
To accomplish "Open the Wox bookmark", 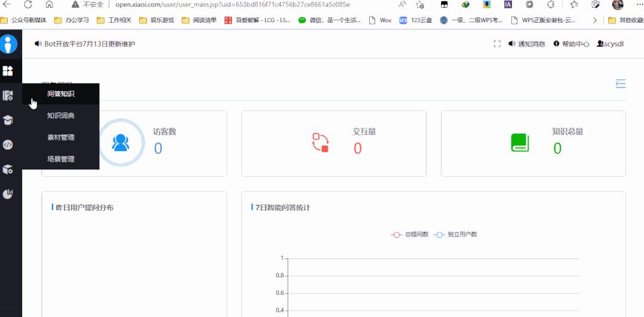I will 381,20.
